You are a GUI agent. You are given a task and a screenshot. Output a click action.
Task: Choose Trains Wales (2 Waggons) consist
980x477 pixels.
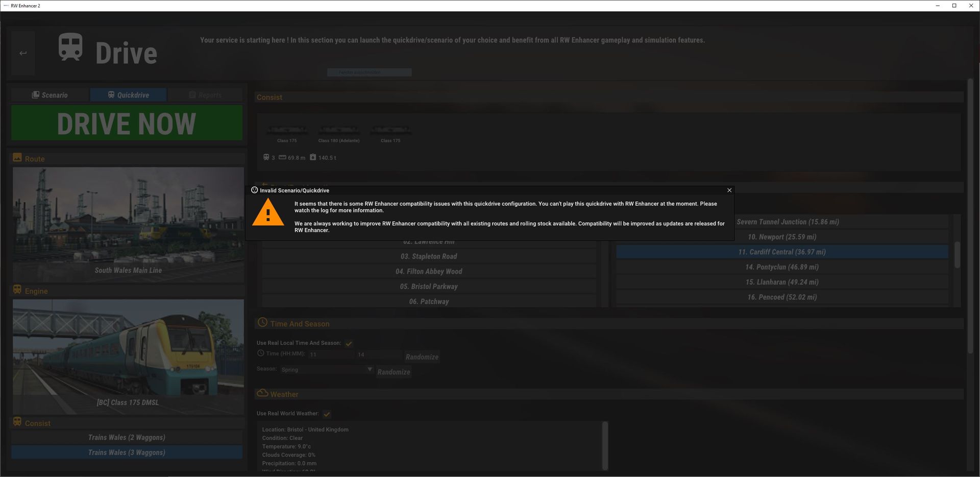127,437
